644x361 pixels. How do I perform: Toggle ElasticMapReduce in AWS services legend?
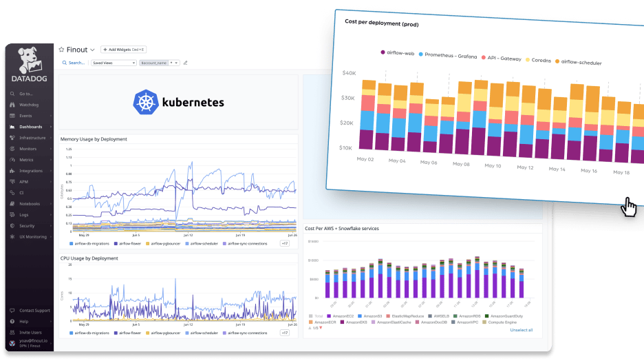[405, 316]
